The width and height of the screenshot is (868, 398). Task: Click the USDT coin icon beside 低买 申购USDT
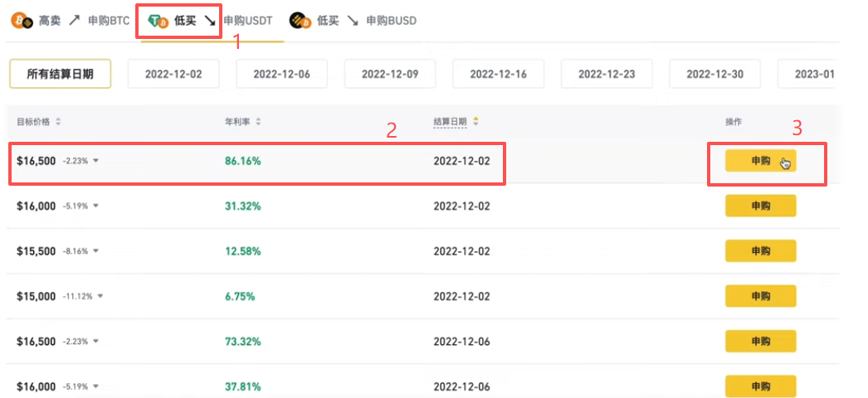click(158, 21)
